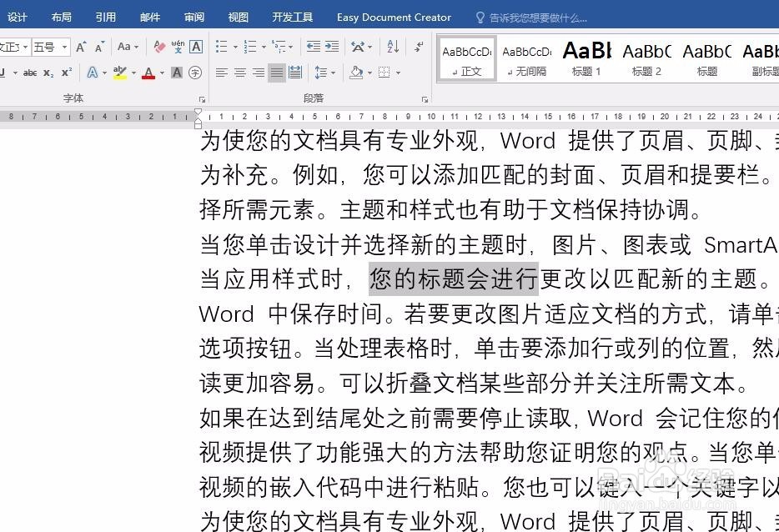The height and width of the screenshot is (532, 779).
Task: Open the Phonetic Guide (wén) tool
Action: 178,47
